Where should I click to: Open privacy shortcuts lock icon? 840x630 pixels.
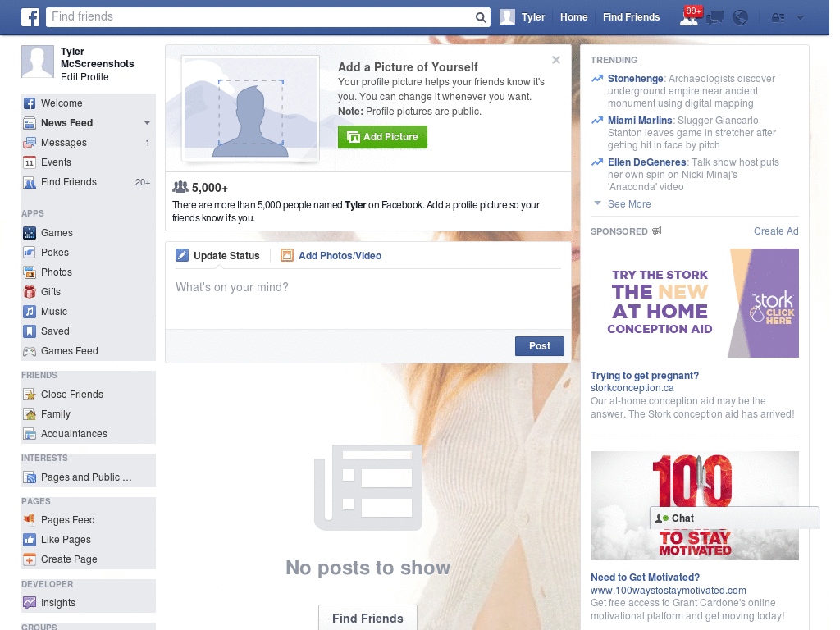[x=778, y=18]
